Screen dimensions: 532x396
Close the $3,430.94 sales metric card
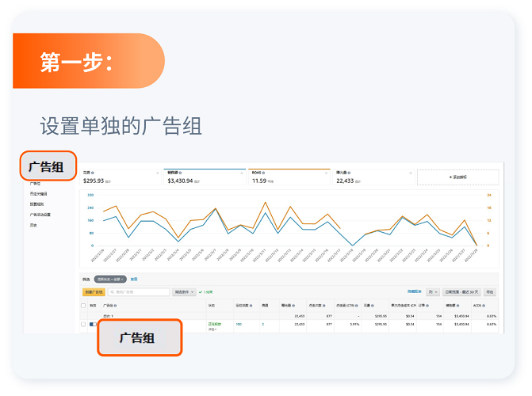(242, 173)
